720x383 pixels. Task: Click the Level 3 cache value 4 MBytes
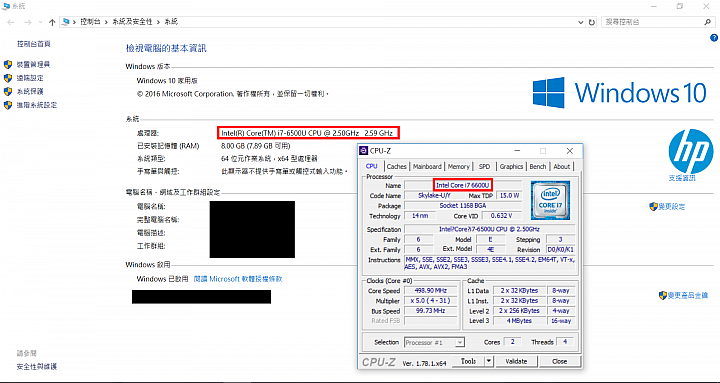pyautogui.click(x=519, y=321)
